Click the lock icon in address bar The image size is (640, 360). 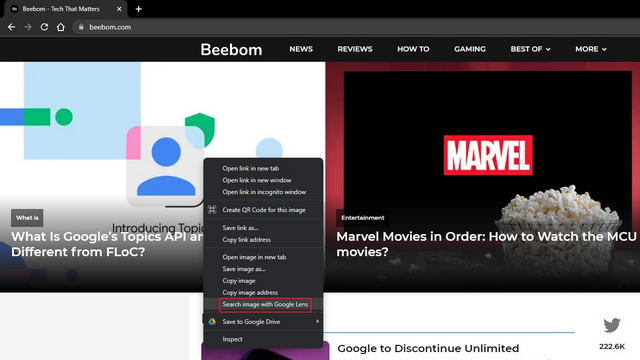81,27
